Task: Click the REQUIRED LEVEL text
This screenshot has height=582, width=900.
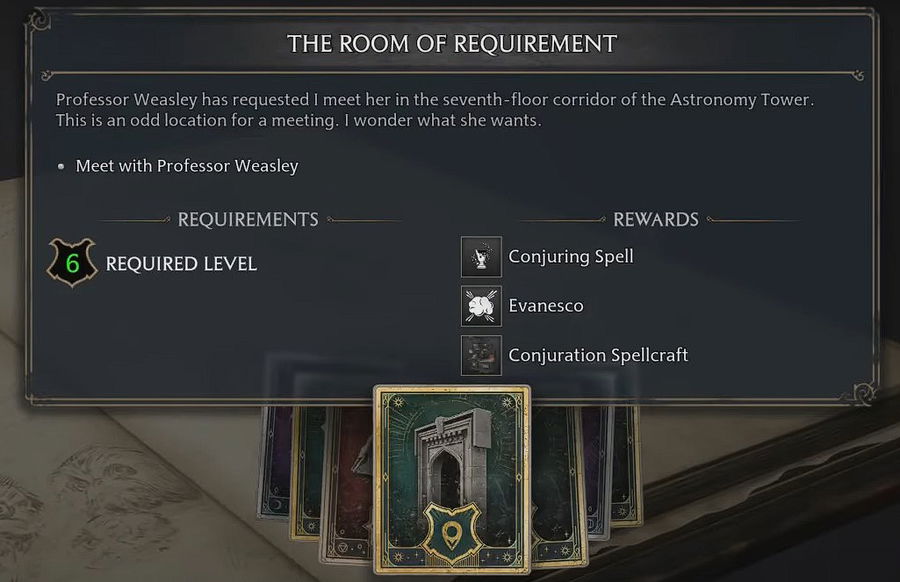Action: [x=181, y=264]
